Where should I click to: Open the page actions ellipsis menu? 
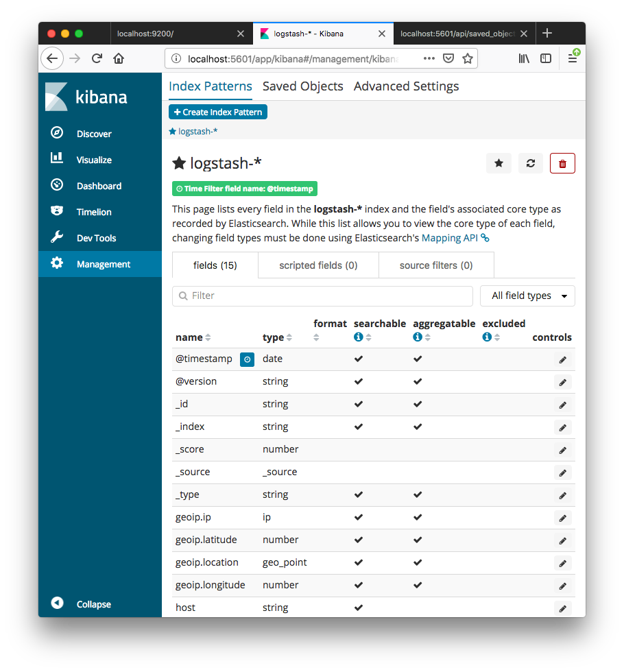click(429, 58)
